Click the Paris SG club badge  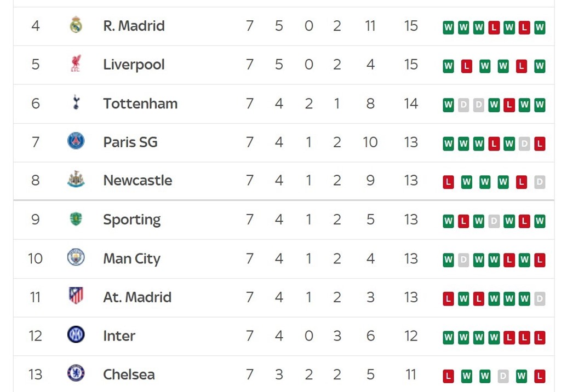(76, 141)
